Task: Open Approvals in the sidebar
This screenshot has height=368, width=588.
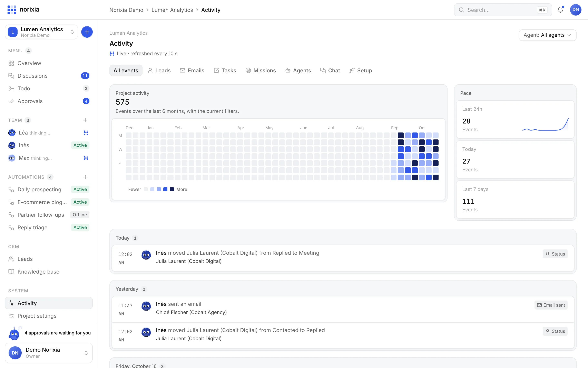Action: coord(49,101)
